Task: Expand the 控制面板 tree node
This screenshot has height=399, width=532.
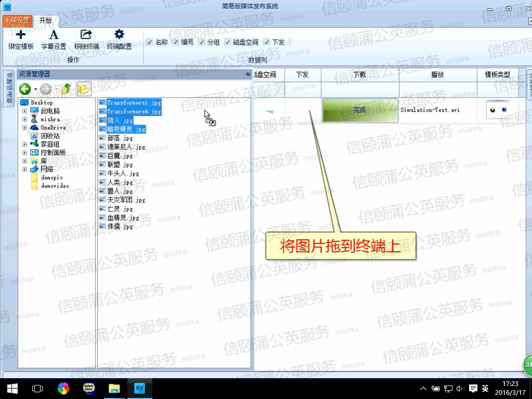Action: pyautogui.click(x=24, y=153)
